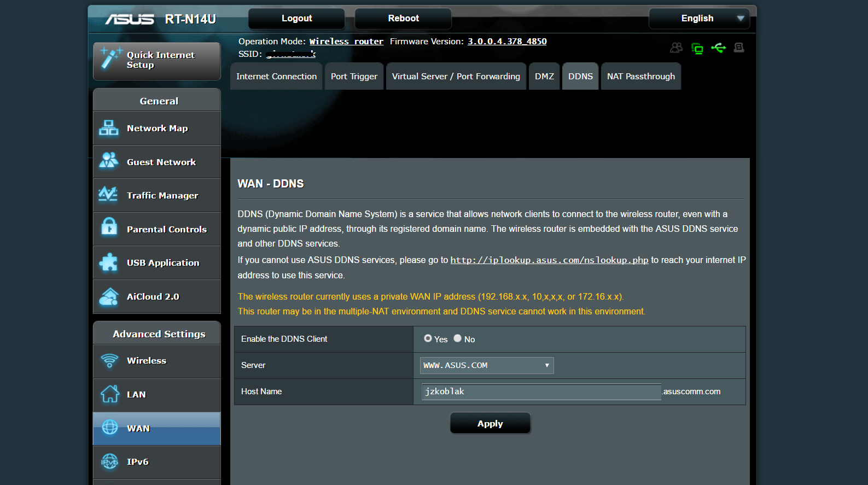This screenshot has width=868, height=485.
Task: Open Parental Controls padlock icon
Action: click(109, 228)
